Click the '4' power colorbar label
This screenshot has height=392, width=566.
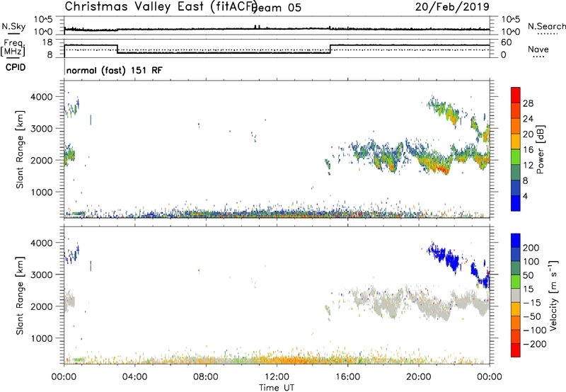coord(525,196)
